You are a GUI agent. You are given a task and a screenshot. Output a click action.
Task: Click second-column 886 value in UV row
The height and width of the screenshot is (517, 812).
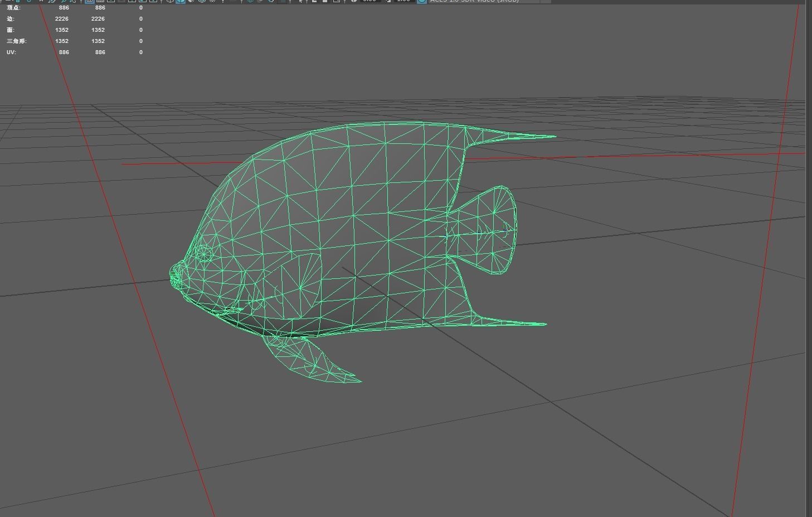pyautogui.click(x=100, y=52)
